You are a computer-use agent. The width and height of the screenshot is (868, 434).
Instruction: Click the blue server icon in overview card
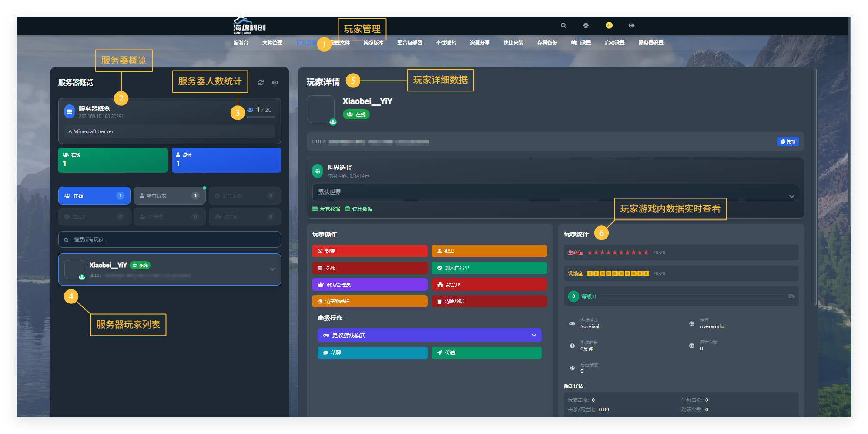[x=70, y=112]
